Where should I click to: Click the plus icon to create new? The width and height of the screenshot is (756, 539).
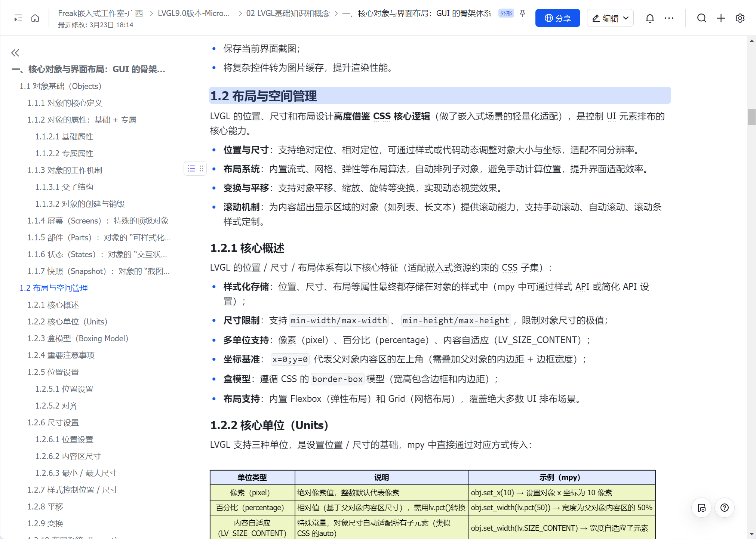(721, 18)
